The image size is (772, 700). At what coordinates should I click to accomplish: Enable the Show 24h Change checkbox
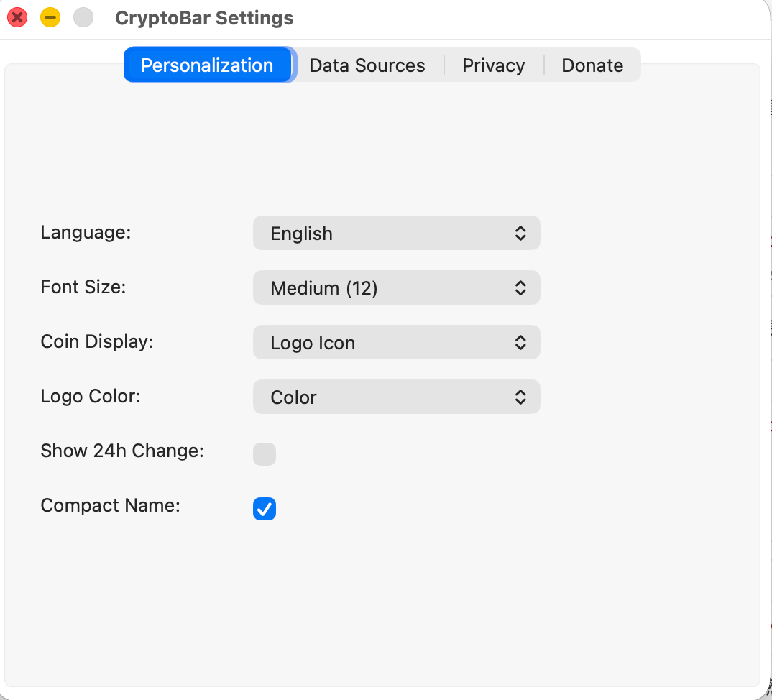[265, 454]
